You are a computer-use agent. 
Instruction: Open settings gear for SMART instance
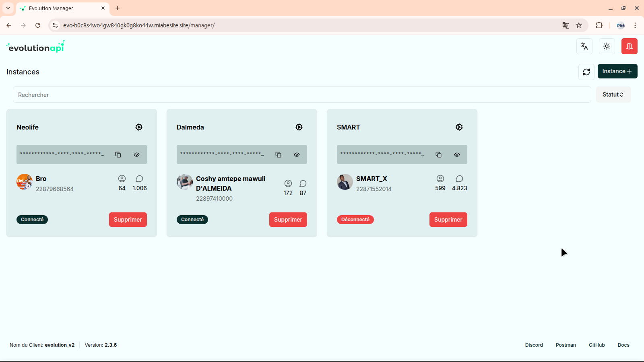[x=459, y=127]
